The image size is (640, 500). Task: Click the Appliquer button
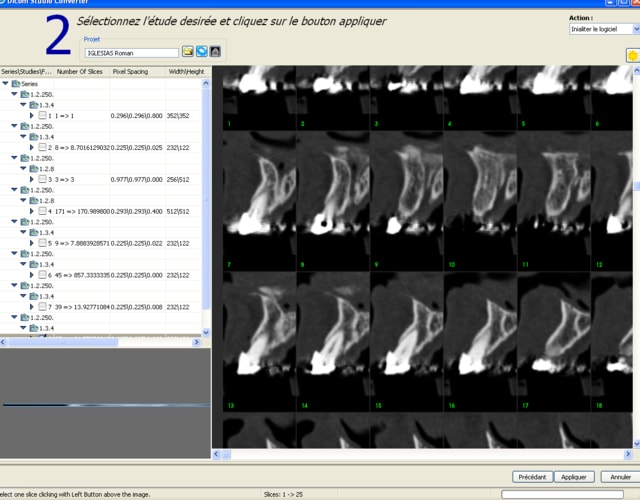pyautogui.click(x=574, y=477)
